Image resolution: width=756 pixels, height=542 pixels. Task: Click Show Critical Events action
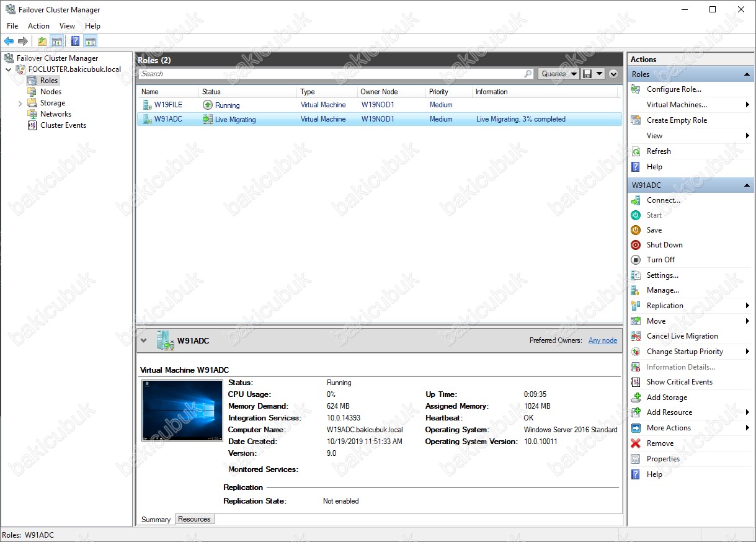pyautogui.click(x=680, y=382)
